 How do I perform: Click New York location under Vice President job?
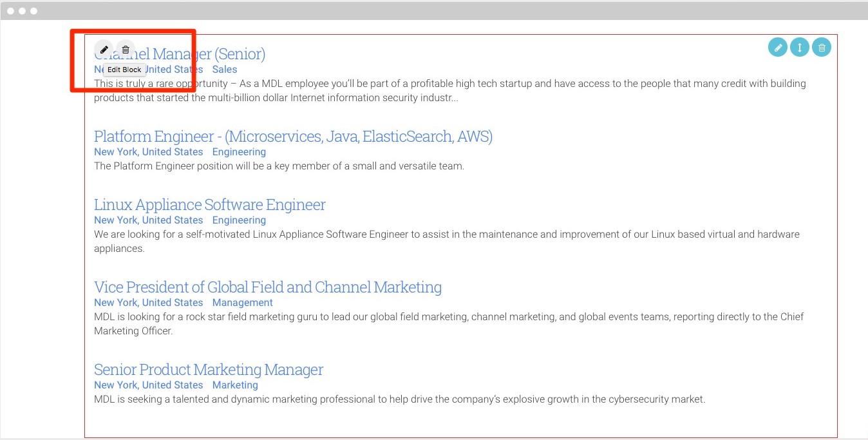[148, 303]
